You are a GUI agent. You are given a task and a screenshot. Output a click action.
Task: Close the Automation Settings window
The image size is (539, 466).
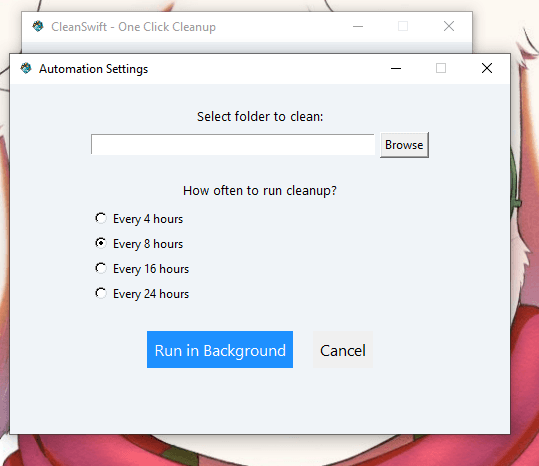pyautogui.click(x=487, y=68)
